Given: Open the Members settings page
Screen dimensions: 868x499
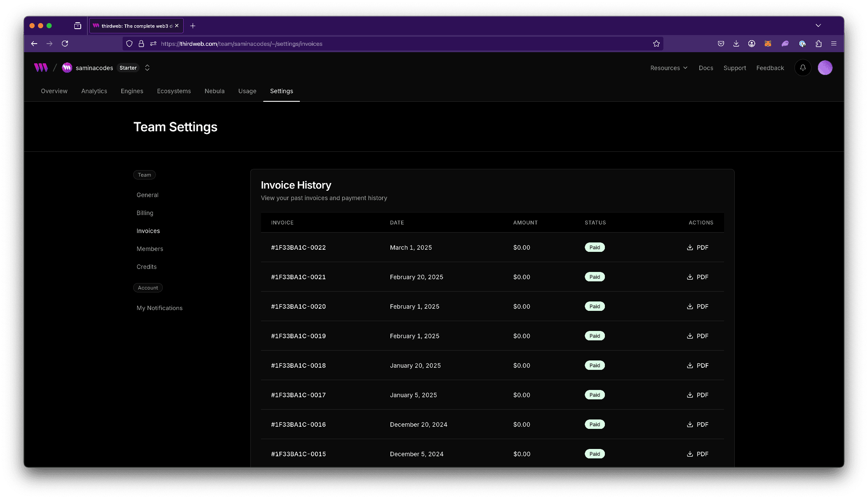Looking at the screenshot, I should coord(150,249).
